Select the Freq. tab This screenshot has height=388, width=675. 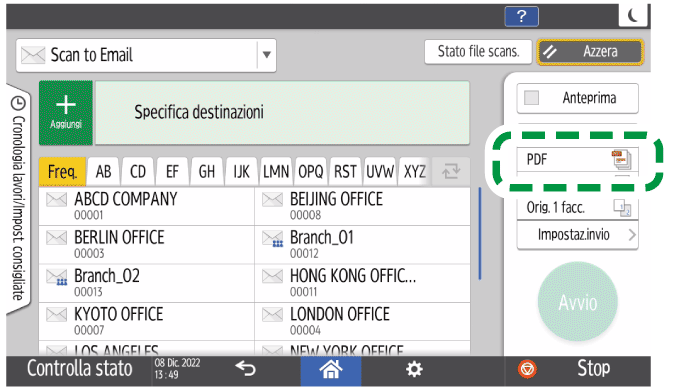point(62,172)
